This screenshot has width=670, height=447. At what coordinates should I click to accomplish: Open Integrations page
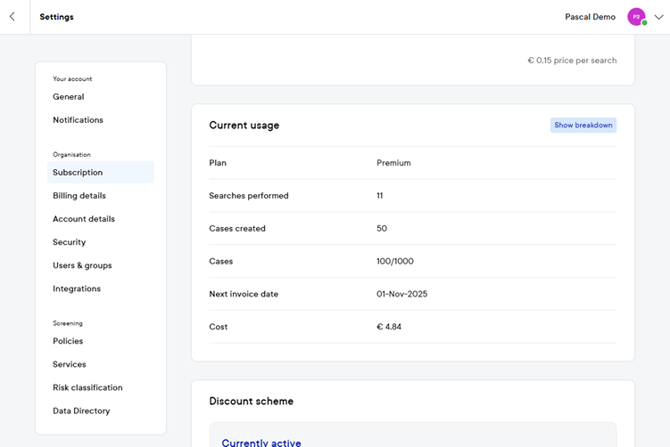[77, 289]
